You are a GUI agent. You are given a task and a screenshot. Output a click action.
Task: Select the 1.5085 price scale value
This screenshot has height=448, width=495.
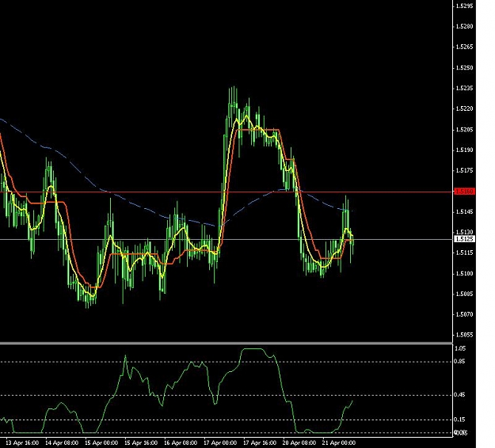464,294
